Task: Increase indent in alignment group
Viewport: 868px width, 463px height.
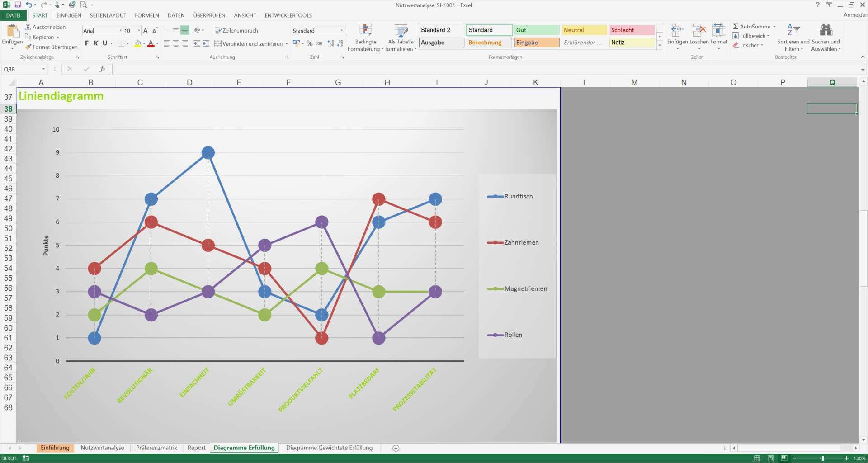Action: [206, 43]
